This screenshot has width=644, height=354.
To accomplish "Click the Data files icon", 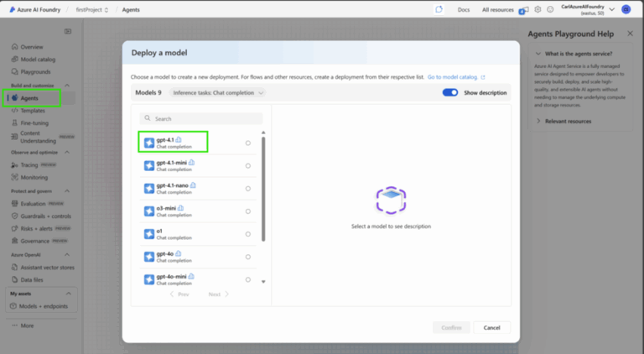I will 15,279.
